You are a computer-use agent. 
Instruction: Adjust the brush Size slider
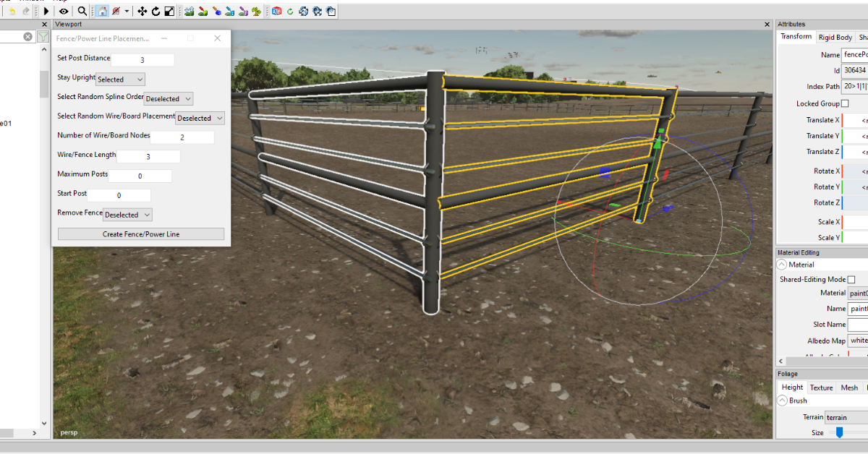[839, 432]
